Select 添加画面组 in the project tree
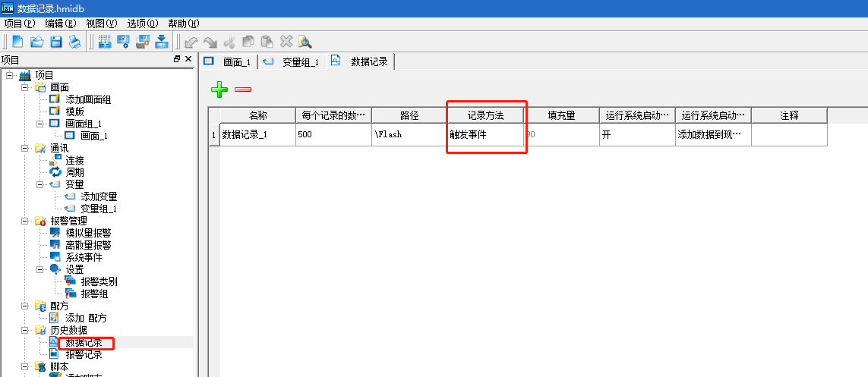Screen dimensions: 868x377 (x=88, y=99)
